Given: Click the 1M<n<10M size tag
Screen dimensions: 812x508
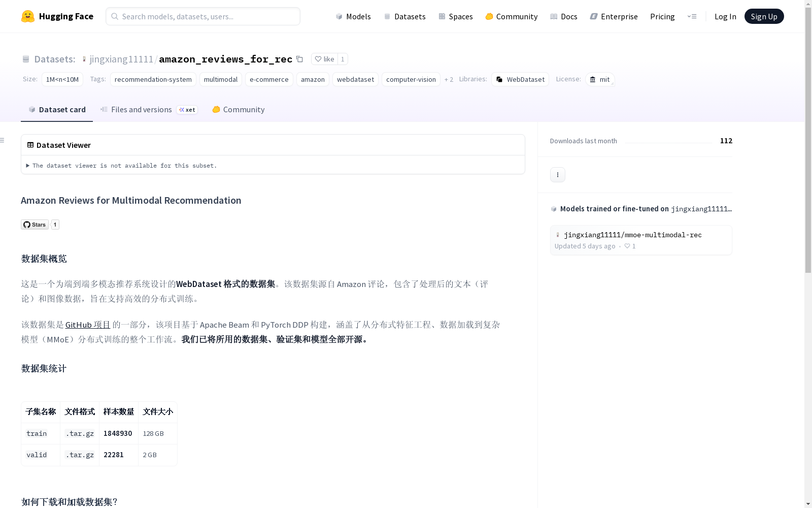Looking at the screenshot, I should pos(62,79).
